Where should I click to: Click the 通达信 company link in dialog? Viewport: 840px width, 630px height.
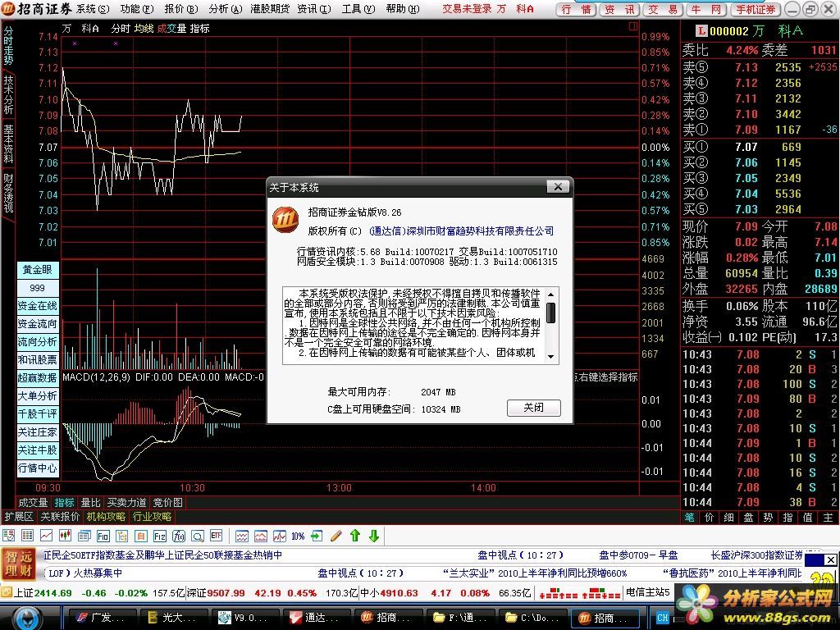[461, 231]
